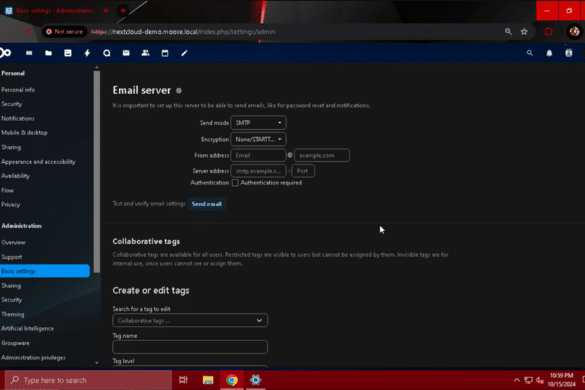Open the Mail envelope icon
This screenshot has width=585, height=390.
pos(126,53)
